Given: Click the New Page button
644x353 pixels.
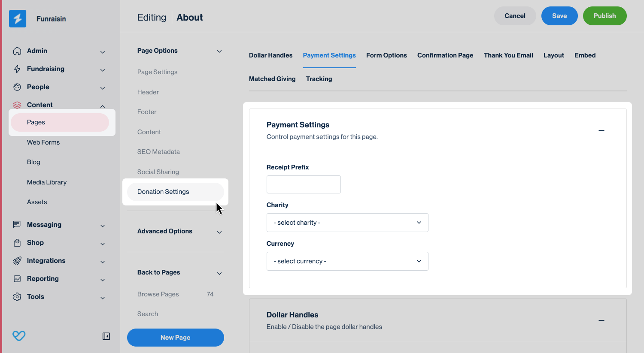Looking at the screenshot, I should click(176, 338).
